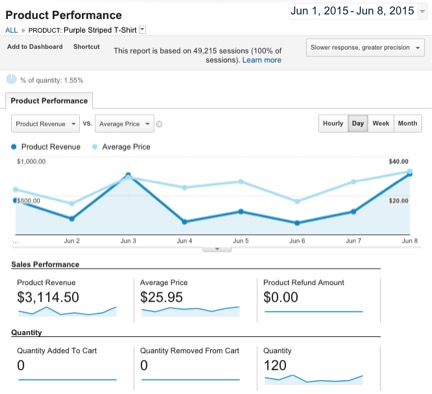Click the $1,000.00 y-axis label
This screenshot has width=432, height=394.
[x=31, y=162]
